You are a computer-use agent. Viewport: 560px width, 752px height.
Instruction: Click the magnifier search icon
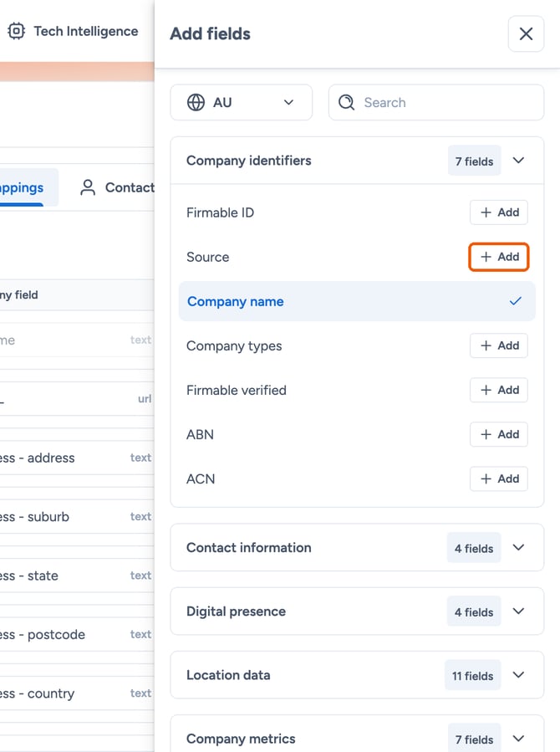pyautogui.click(x=346, y=102)
